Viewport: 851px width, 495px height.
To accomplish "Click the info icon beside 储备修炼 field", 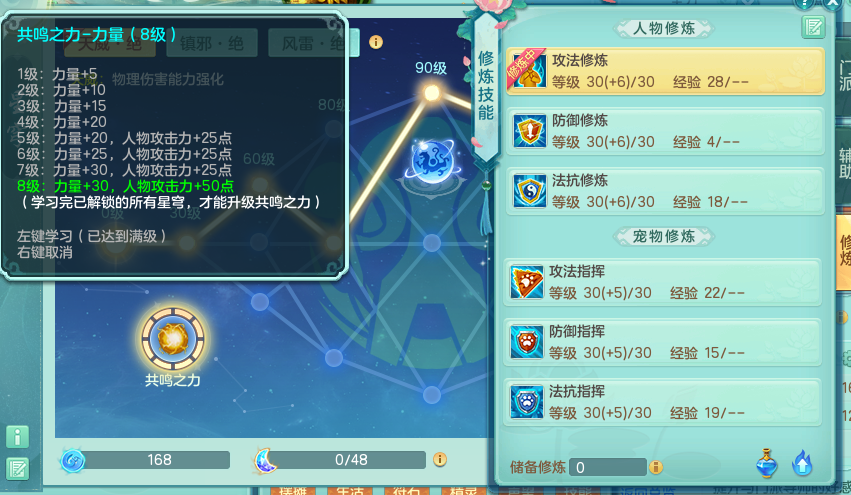I will pos(656,467).
